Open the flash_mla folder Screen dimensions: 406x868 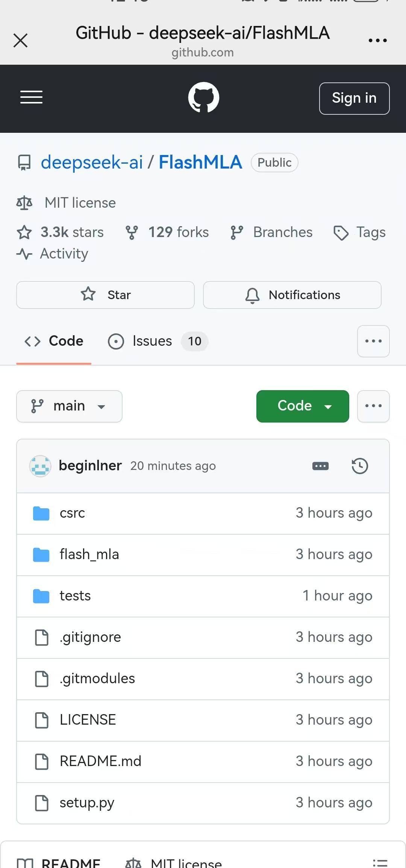coord(89,555)
